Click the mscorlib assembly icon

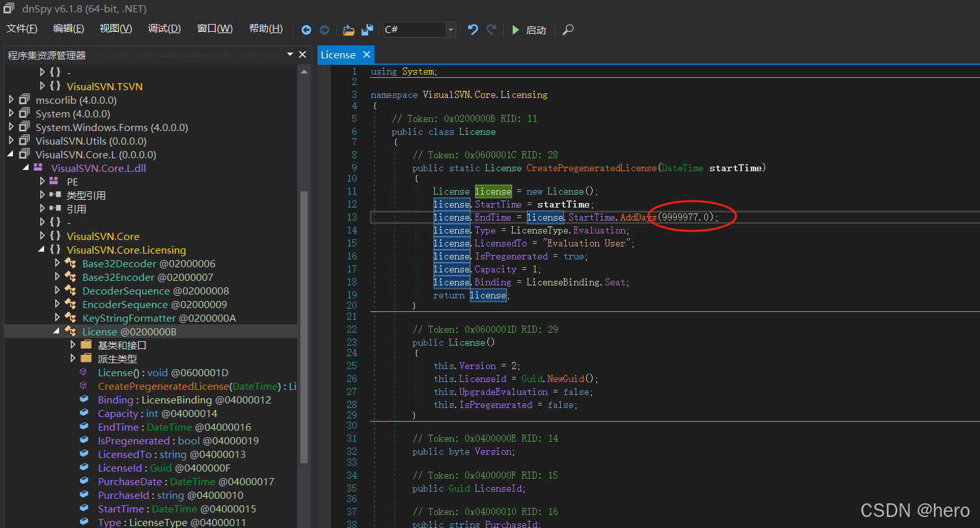[x=25, y=100]
